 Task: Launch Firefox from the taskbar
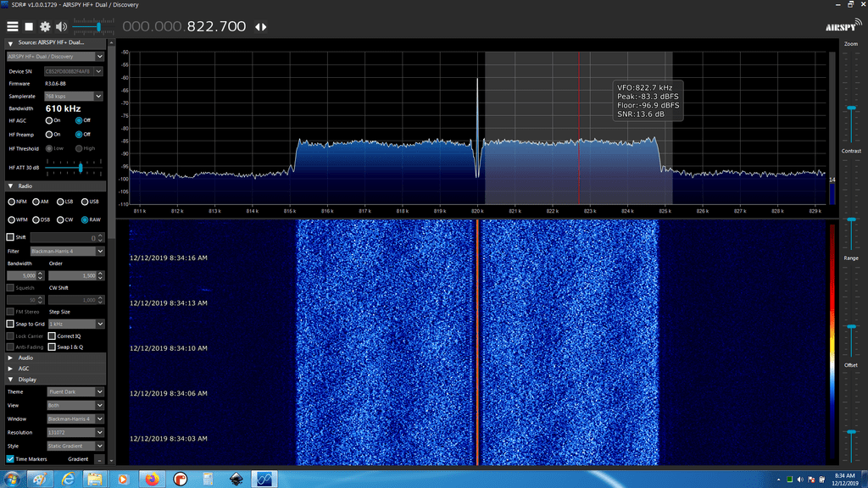coord(151,479)
